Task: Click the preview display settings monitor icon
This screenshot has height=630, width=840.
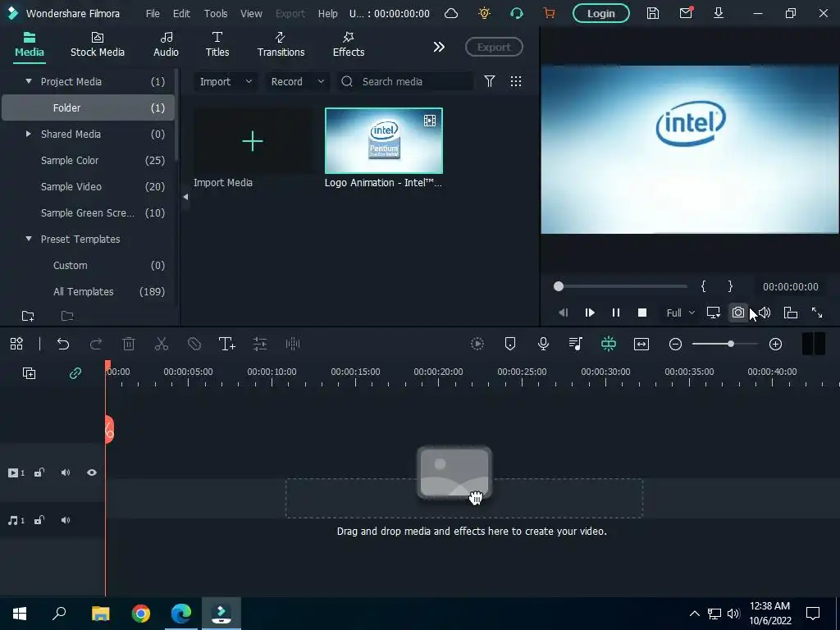Action: [x=713, y=313]
